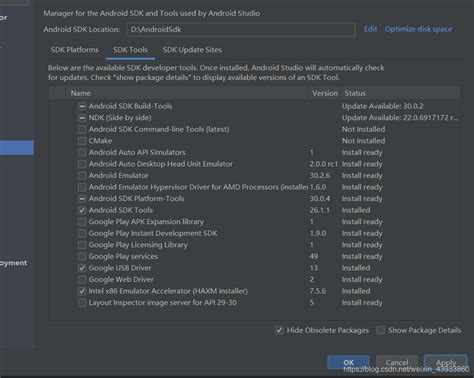This screenshot has height=378, width=474.
Task: Uncheck Intel x86 Emulator Accelerator (HAXM installer)
Action: [x=82, y=291]
